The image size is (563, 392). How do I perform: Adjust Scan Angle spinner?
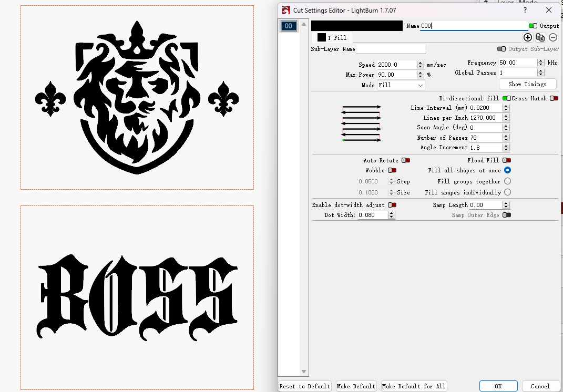[x=506, y=128]
